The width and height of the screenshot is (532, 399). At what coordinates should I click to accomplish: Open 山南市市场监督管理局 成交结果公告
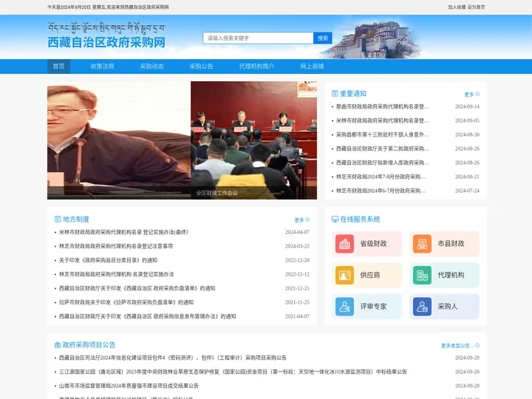tap(129, 386)
